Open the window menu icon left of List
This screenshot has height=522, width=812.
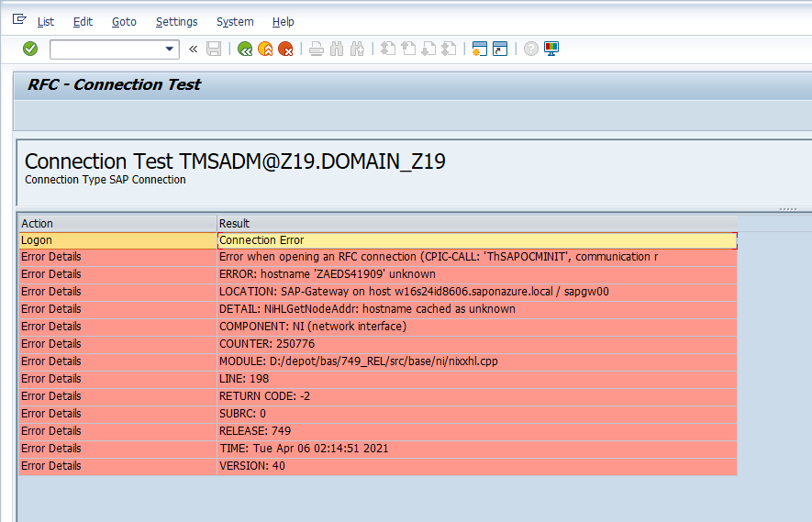click(19, 20)
